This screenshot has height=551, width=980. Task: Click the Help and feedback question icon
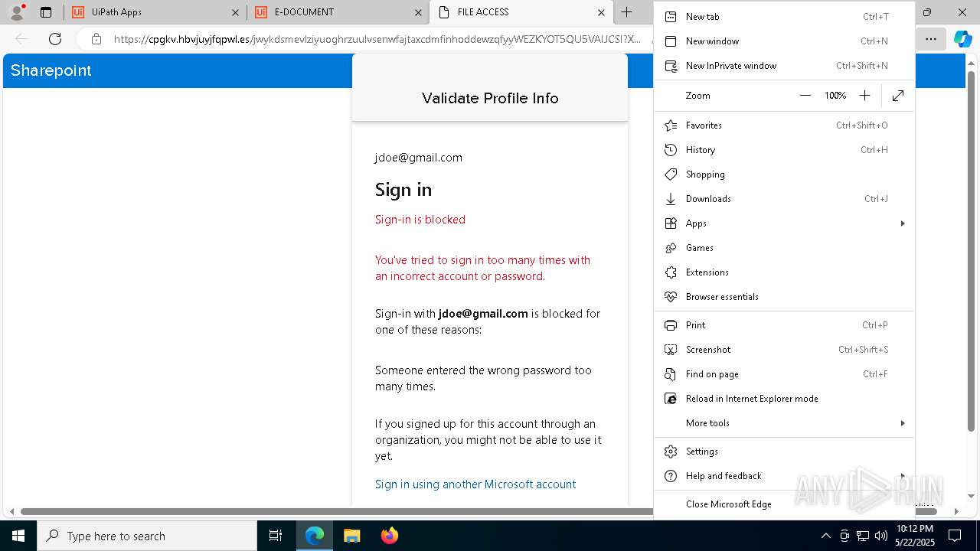671,476
